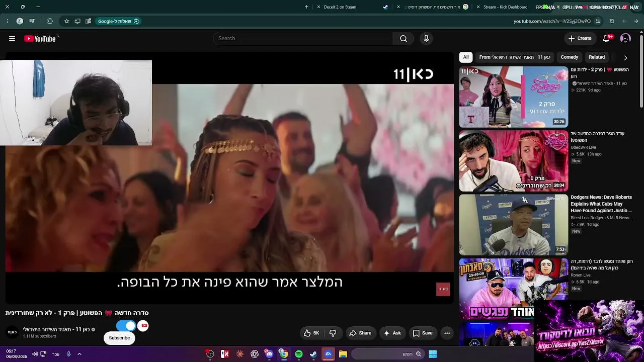
Task: Start voice search with the microphone icon
Action: coord(426,39)
